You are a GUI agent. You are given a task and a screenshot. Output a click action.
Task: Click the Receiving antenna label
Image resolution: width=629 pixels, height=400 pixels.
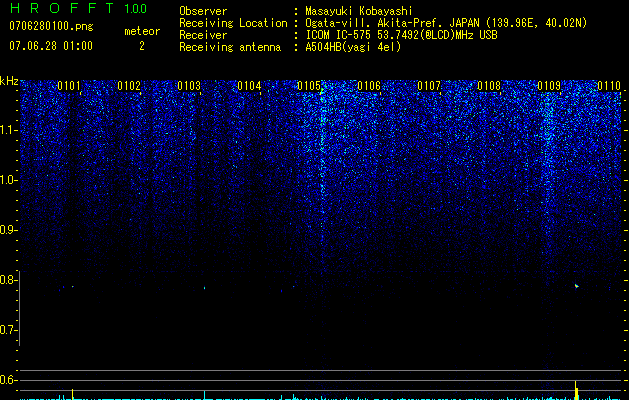[230, 47]
